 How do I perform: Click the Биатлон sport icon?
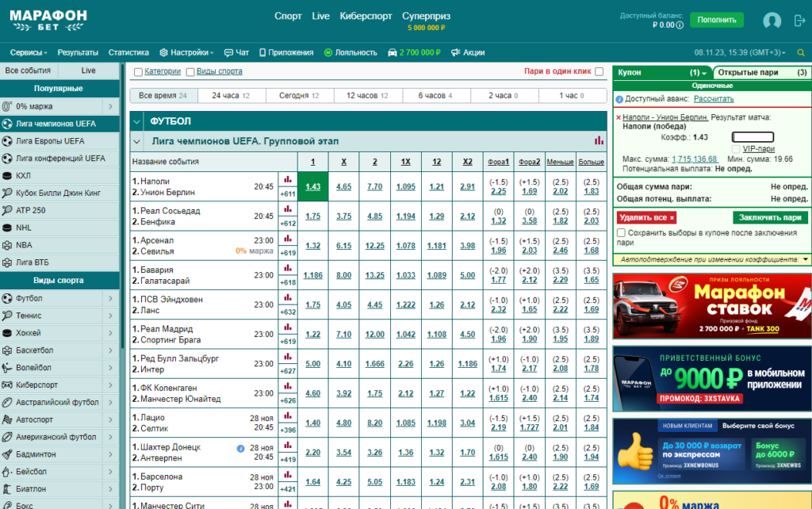pyautogui.click(x=7, y=489)
